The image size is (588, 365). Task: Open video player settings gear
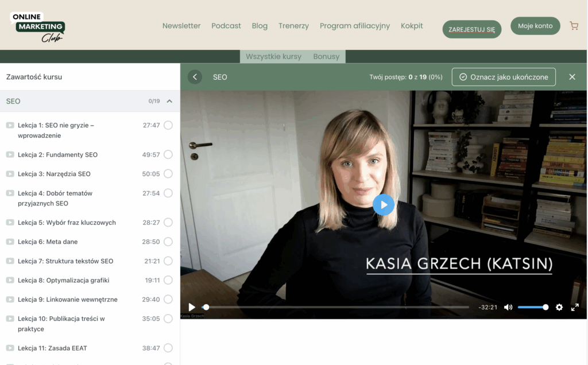pos(559,307)
